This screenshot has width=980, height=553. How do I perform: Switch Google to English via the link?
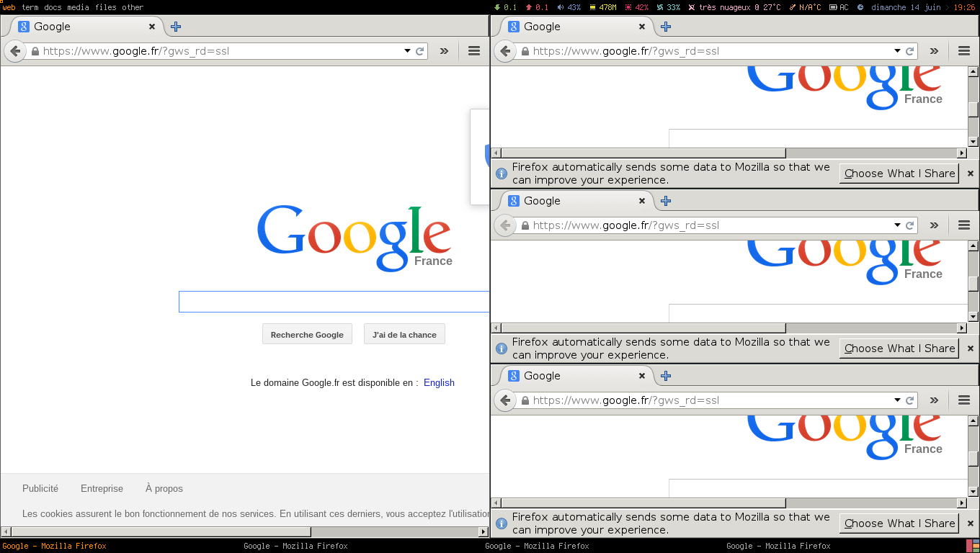pos(439,382)
